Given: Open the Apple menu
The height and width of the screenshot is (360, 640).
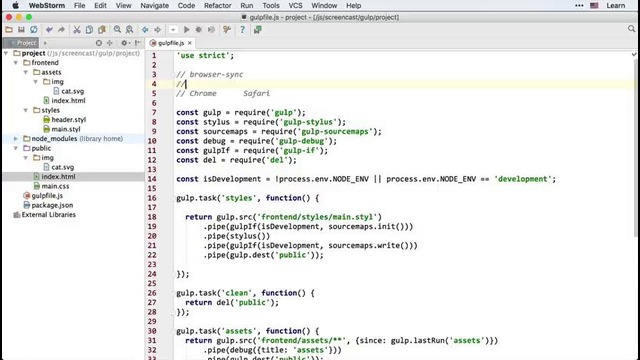Looking at the screenshot, I should (15, 6).
